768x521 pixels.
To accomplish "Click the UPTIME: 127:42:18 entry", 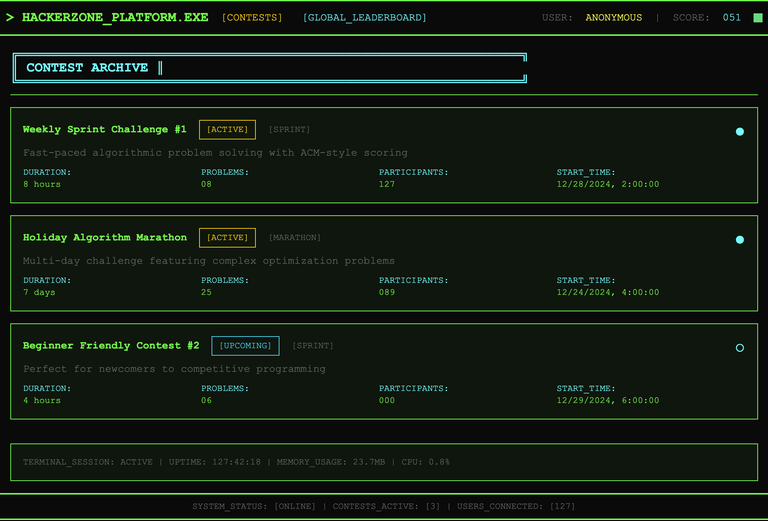I will tap(215, 462).
